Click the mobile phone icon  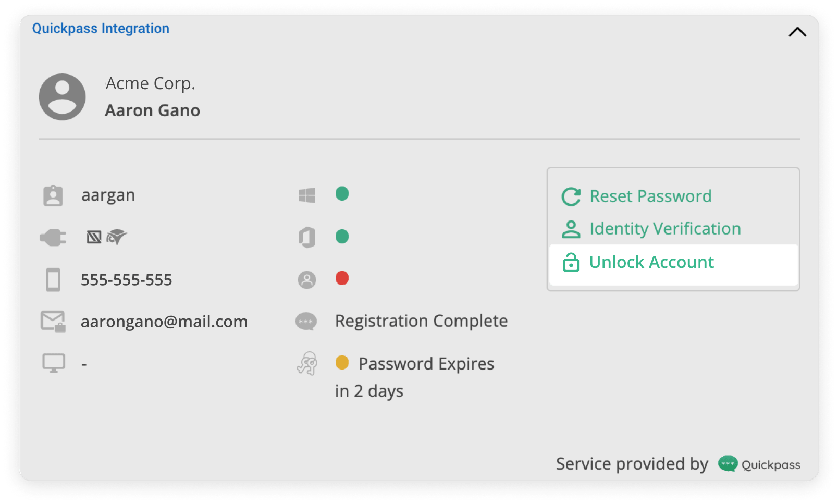[x=53, y=280]
